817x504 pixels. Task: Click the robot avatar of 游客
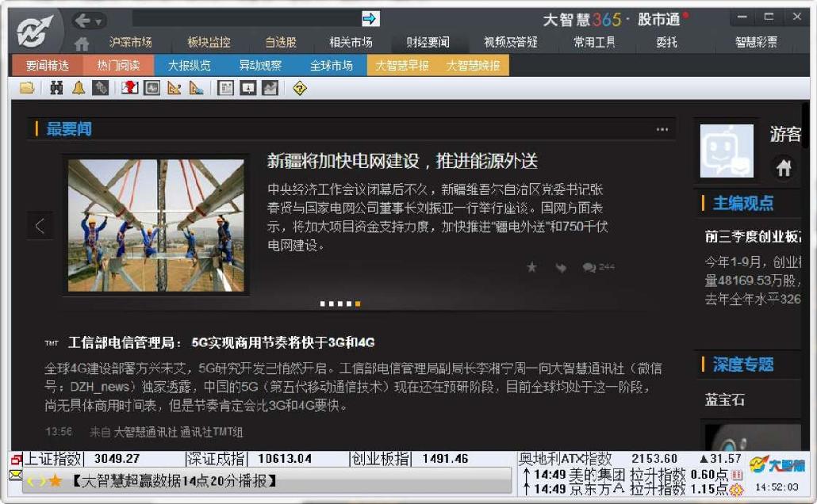pyautogui.click(x=727, y=151)
